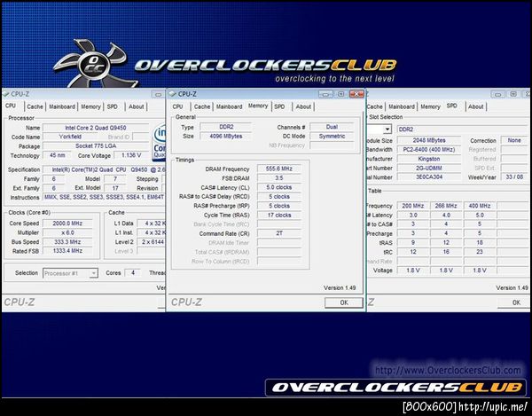Screen dimensions: 532x416
Task: Open About tab in the left CPU-Z window
Action: pyautogui.click(x=136, y=106)
